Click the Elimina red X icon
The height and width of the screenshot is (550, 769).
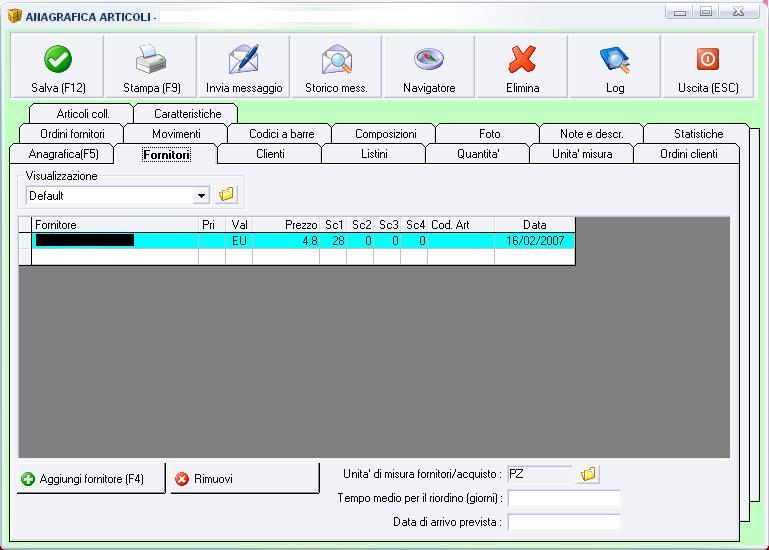522,59
